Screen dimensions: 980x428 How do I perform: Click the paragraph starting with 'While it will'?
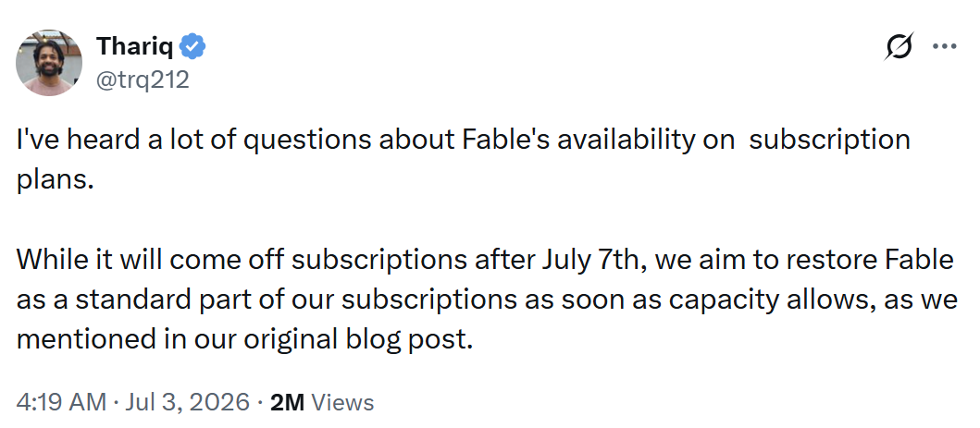point(487,300)
